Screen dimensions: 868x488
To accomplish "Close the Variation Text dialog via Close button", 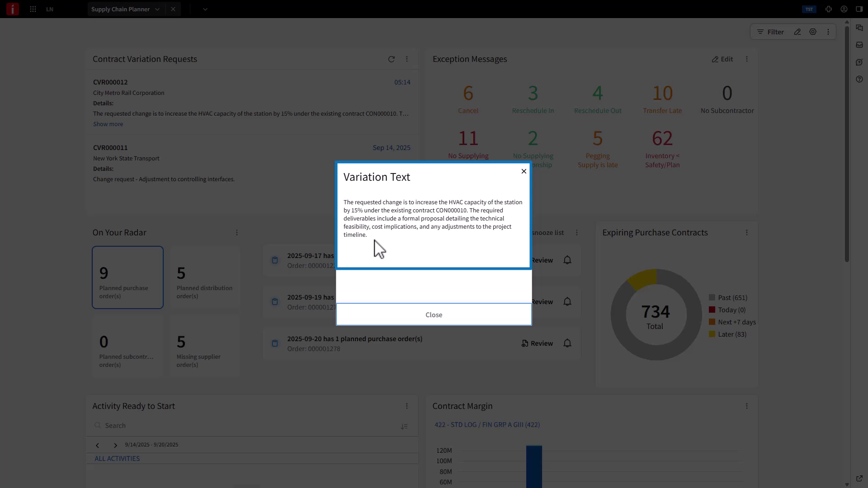I will click(x=434, y=314).
